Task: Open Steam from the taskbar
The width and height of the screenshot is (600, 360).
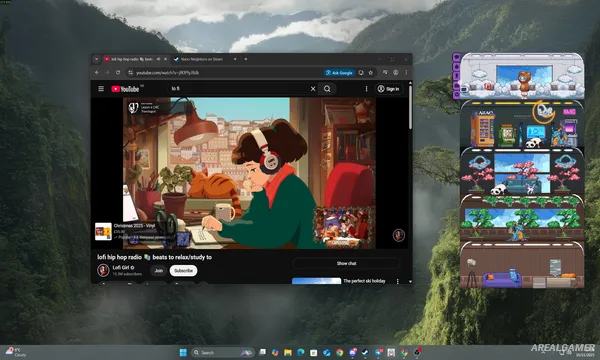Action: pyautogui.click(x=365, y=352)
